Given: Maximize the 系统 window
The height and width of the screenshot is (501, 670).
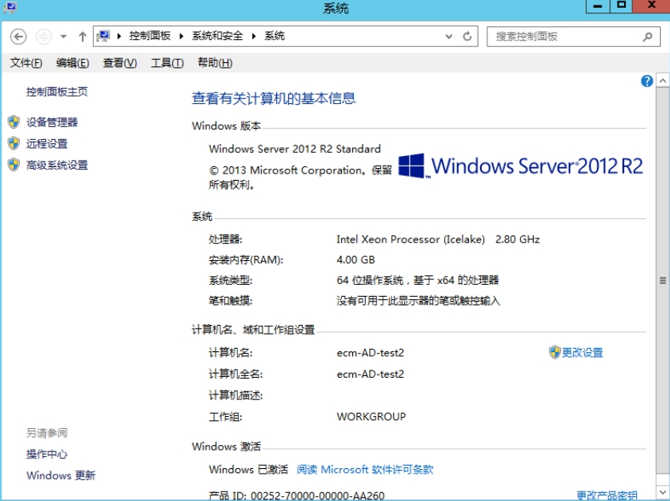Looking at the screenshot, I should click(621, 6).
